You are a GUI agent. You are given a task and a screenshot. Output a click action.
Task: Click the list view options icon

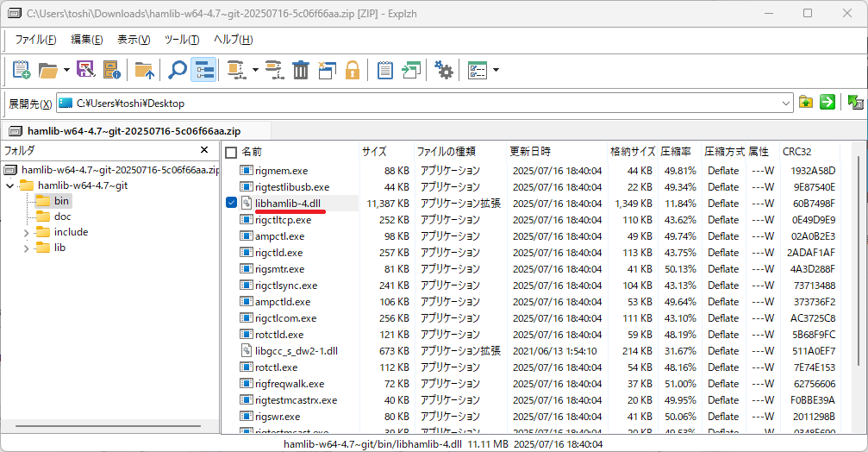pyautogui.click(x=478, y=70)
